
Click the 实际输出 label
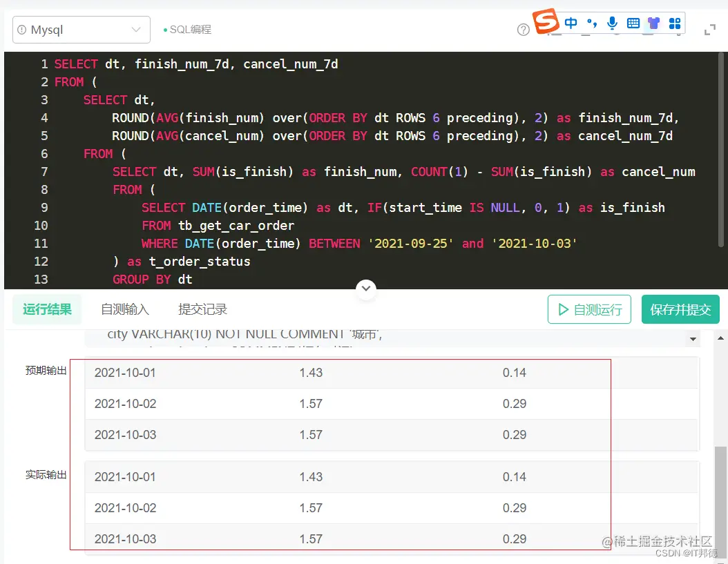46,474
